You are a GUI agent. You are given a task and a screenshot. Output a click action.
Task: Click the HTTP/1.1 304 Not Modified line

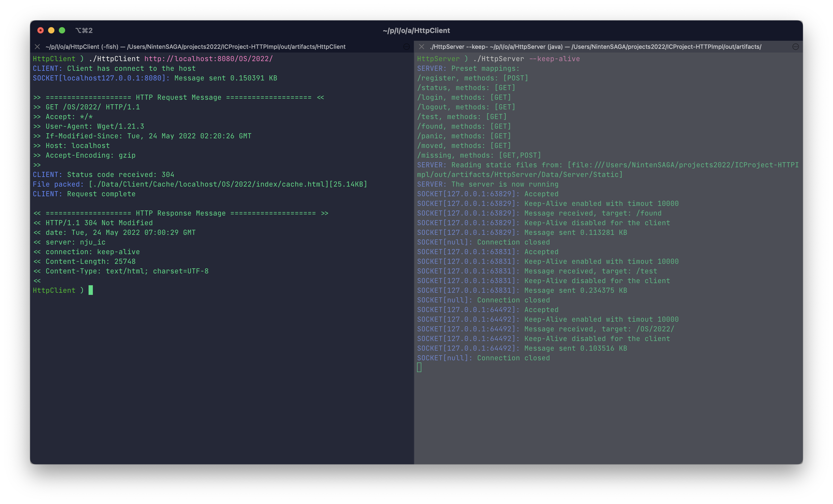tap(99, 223)
